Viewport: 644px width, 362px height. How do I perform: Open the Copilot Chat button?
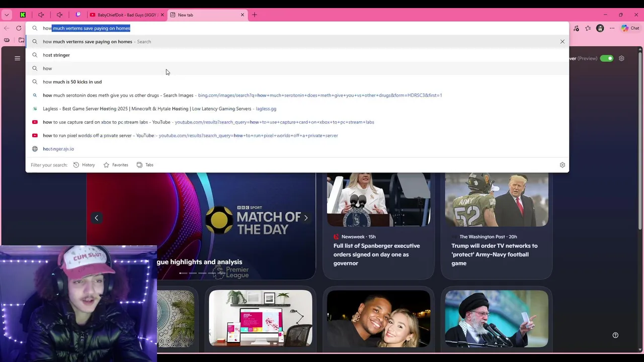630,28
